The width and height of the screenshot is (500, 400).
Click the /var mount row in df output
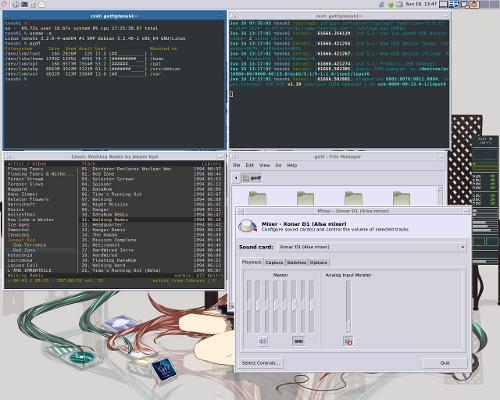point(83,74)
